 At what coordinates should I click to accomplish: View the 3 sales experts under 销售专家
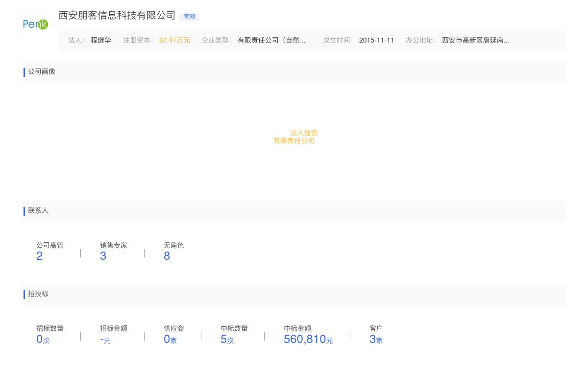pos(103,256)
